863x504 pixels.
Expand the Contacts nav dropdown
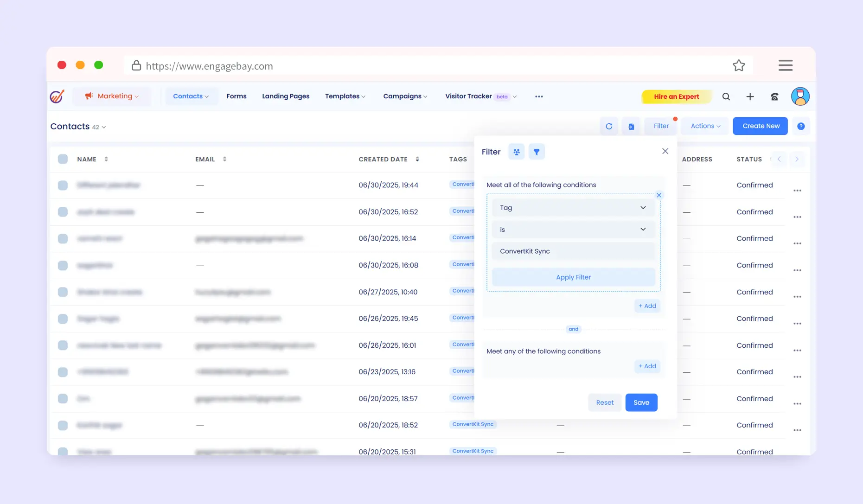(x=191, y=96)
